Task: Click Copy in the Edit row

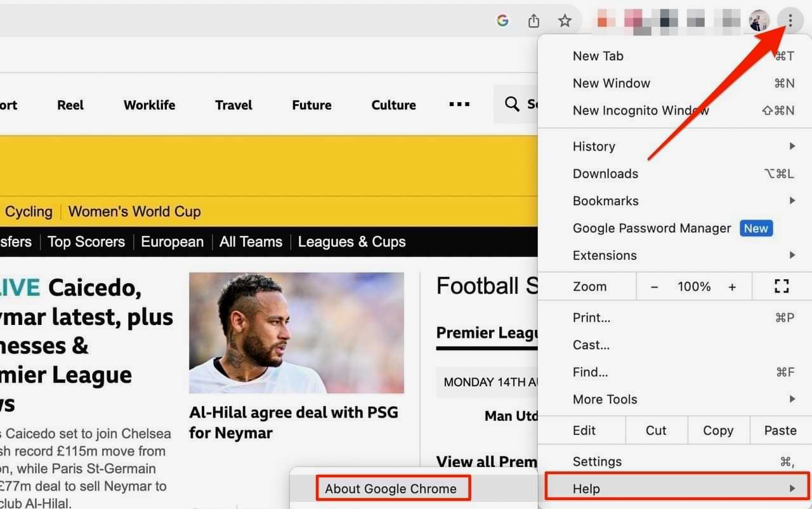Action: tap(718, 430)
